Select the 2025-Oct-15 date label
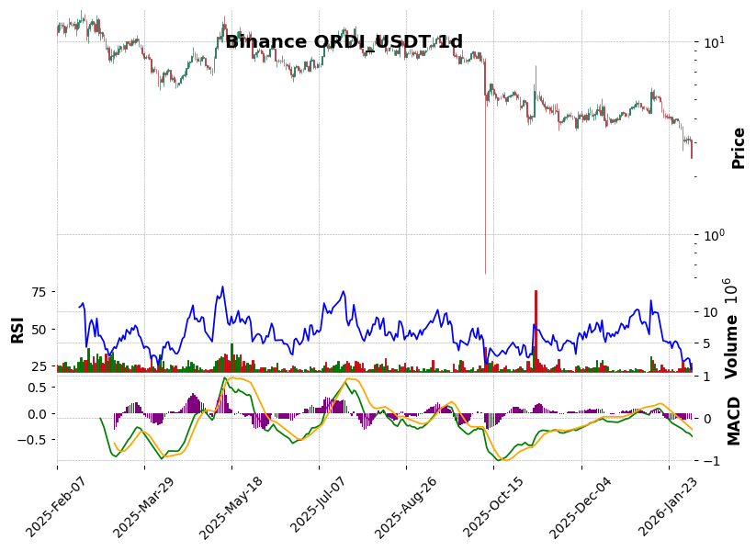 (x=493, y=506)
